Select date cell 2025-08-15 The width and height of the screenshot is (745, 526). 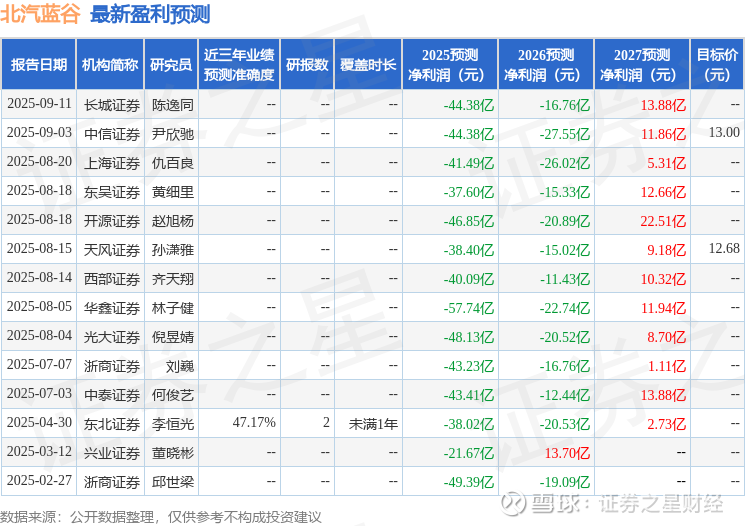tap(39, 249)
